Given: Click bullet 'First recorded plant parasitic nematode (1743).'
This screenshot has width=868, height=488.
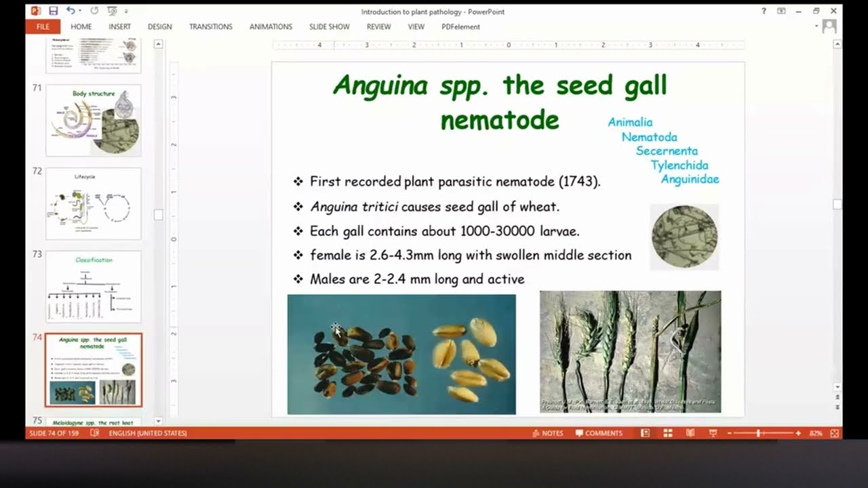Looking at the screenshot, I should [455, 182].
